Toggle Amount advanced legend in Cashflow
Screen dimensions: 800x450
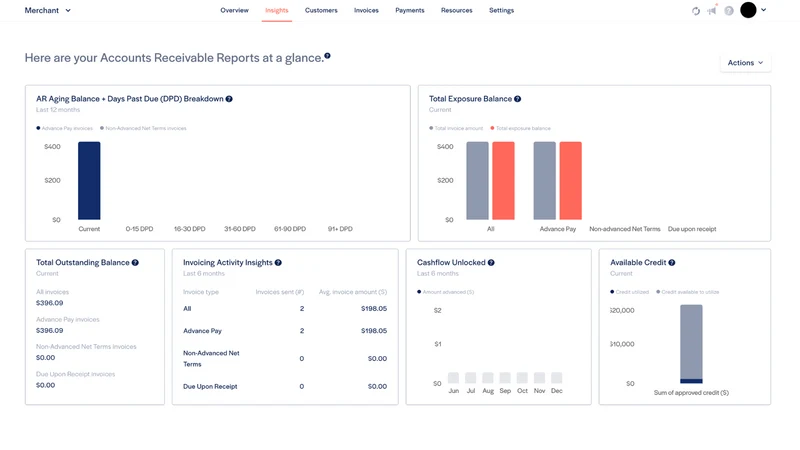445,292
